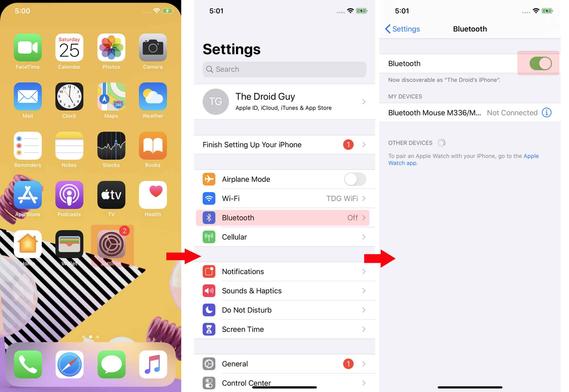This screenshot has width=569, height=392.
Task: Select the General settings menu item
Action: [x=285, y=363]
